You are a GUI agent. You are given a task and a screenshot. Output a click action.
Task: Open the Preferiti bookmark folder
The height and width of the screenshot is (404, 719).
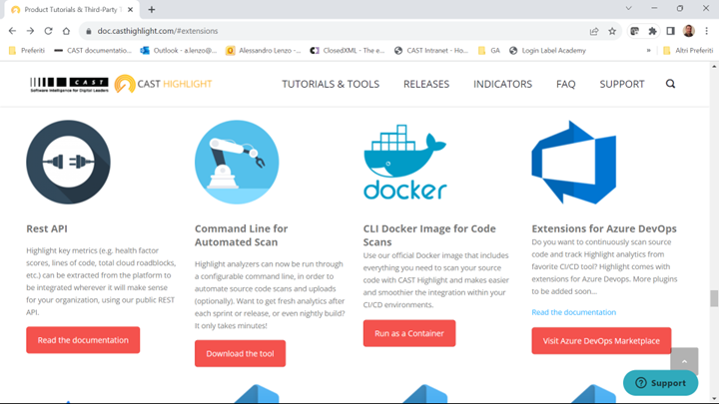[x=27, y=50]
